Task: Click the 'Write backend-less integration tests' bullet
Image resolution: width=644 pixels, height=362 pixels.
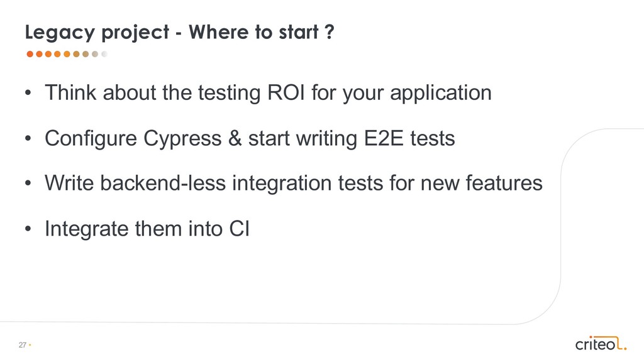Action: click(293, 183)
